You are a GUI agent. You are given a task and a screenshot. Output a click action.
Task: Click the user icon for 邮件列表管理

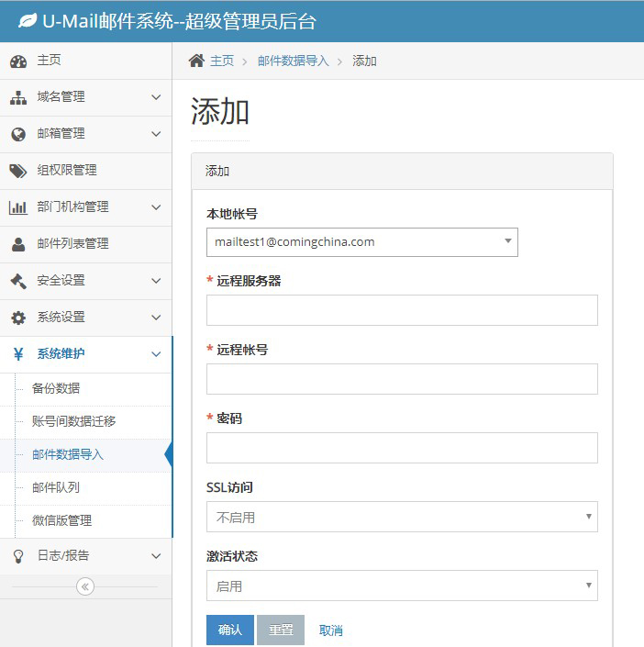[x=18, y=244]
